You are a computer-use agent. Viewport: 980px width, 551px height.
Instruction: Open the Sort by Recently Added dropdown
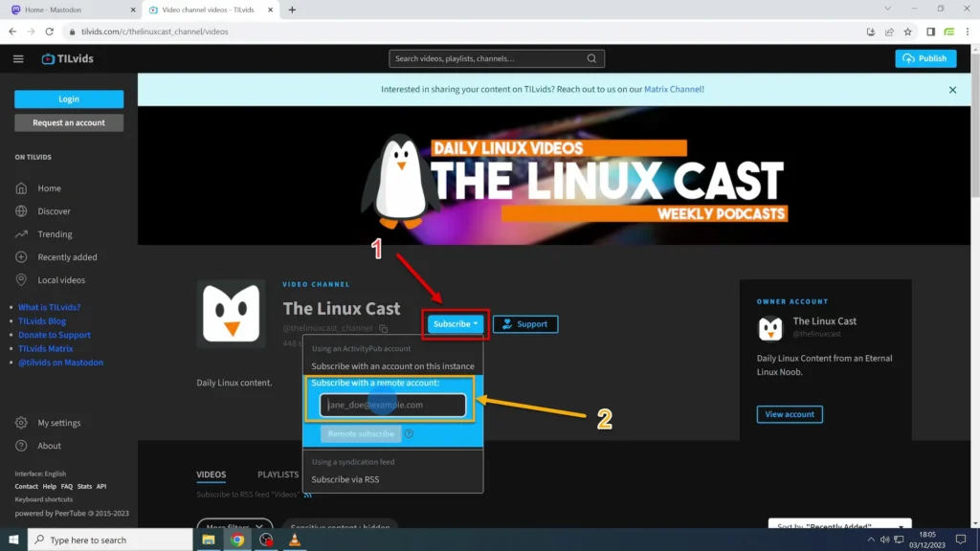[x=839, y=524]
